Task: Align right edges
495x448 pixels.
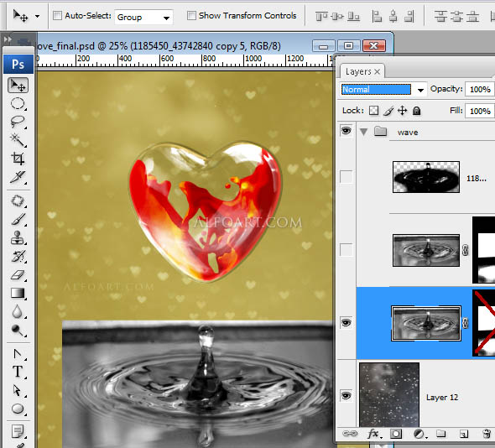Action: (x=409, y=16)
